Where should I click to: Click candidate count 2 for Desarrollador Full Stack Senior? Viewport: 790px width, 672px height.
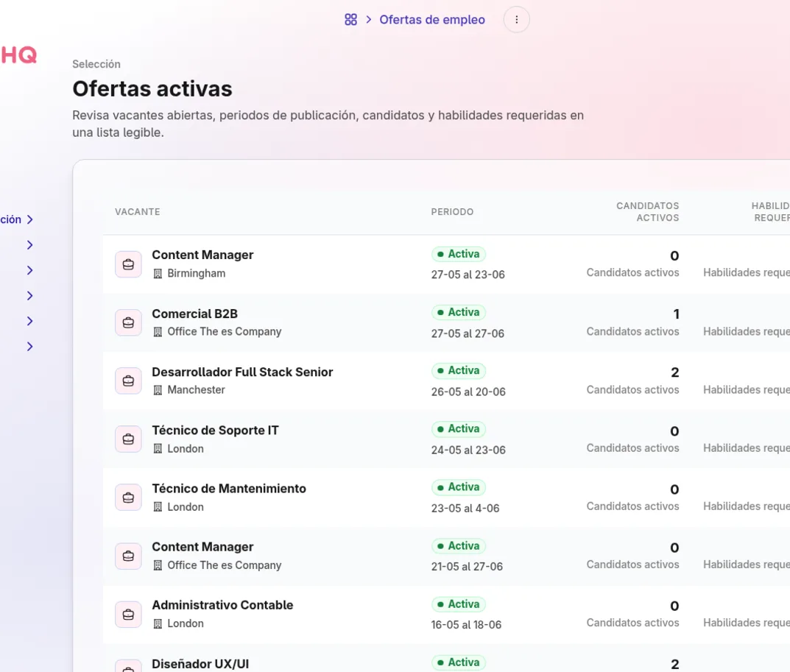click(674, 372)
